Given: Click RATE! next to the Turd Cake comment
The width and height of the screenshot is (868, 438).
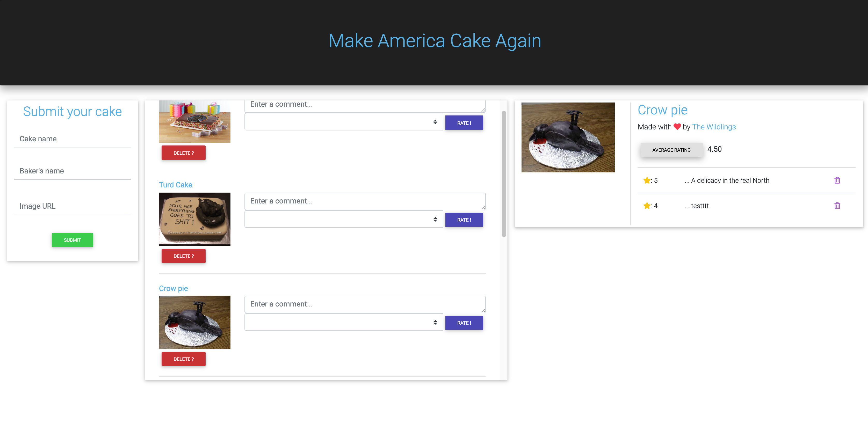Looking at the screenshot, I should (464, 219).
